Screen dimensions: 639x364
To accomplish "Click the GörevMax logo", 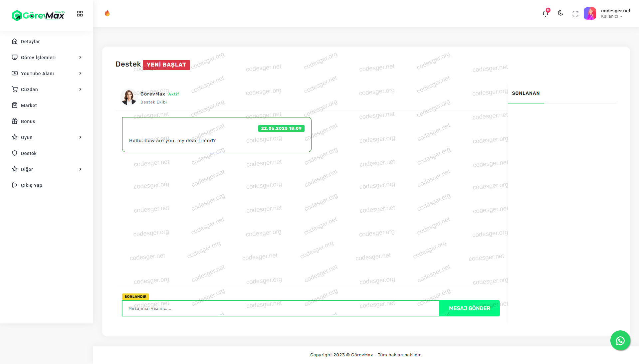I will tap(38, 15).
